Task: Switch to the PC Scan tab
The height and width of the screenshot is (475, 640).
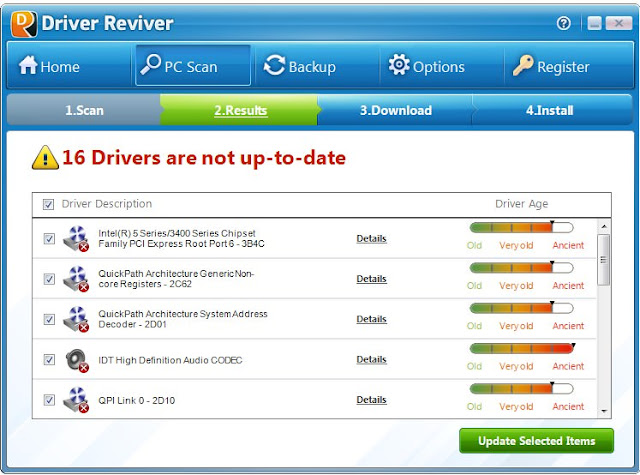Action: point(193,65)
